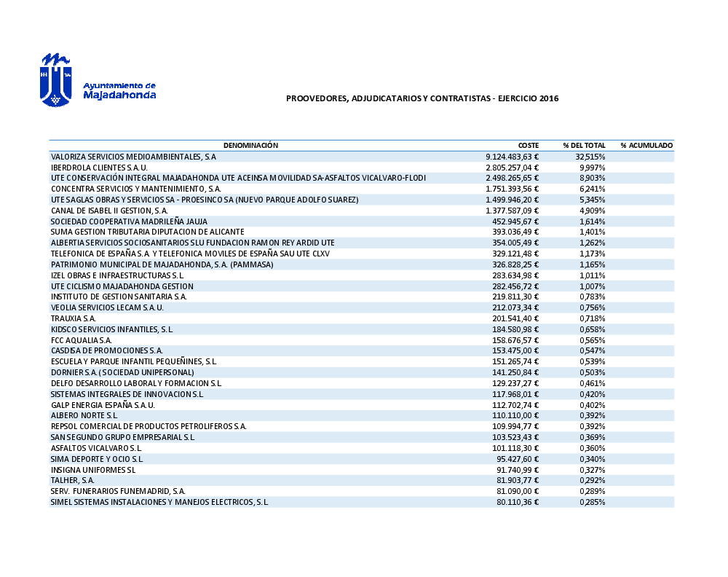Select the DENOMINACIÓN column header
This screenshot has height=577, width=728.
(x=250, y=146)
